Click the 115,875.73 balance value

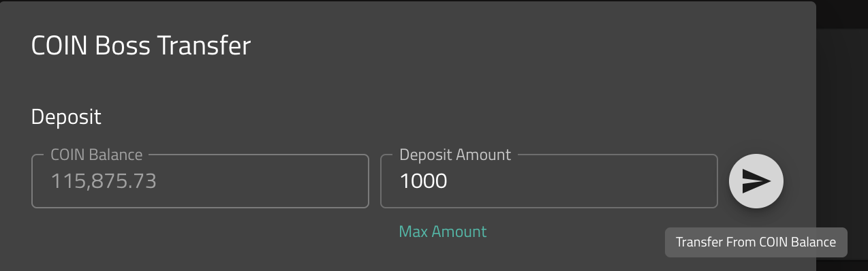104,181
